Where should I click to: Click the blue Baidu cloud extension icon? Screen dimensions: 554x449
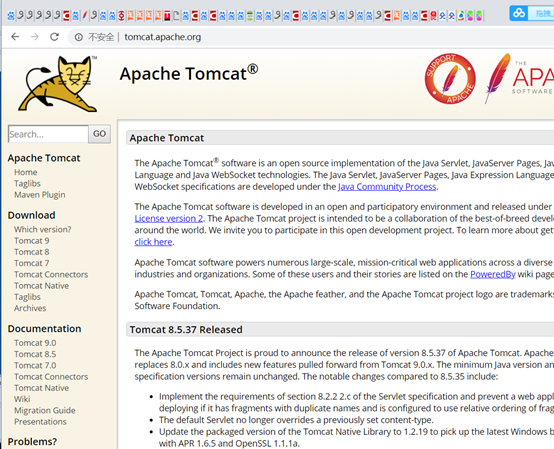tap(519, 13)
